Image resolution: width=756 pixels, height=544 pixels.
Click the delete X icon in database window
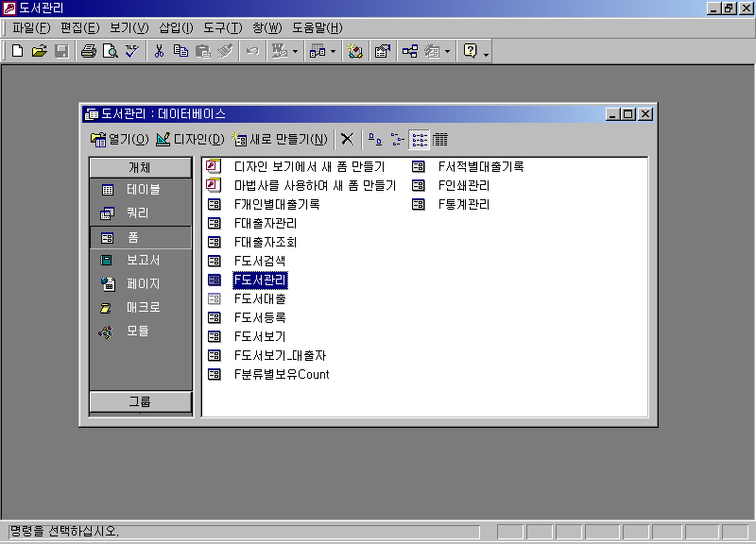[347, 140]
